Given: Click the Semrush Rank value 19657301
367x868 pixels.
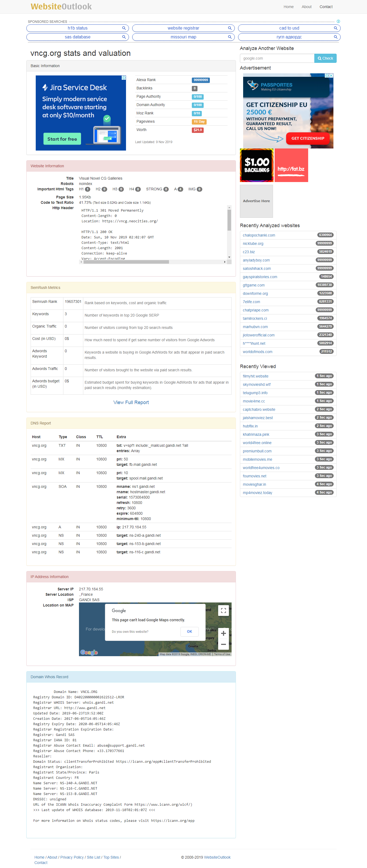Looking at the screenshot, I should pos(73,302).
